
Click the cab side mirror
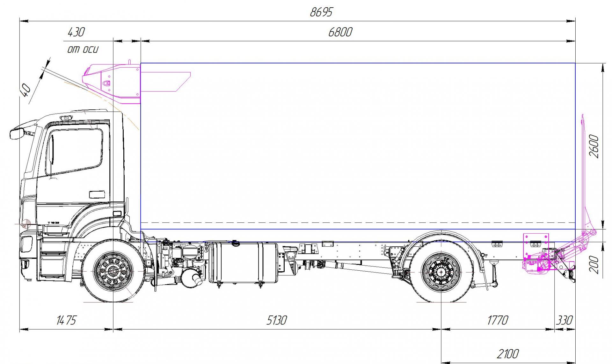coord(17,133)
